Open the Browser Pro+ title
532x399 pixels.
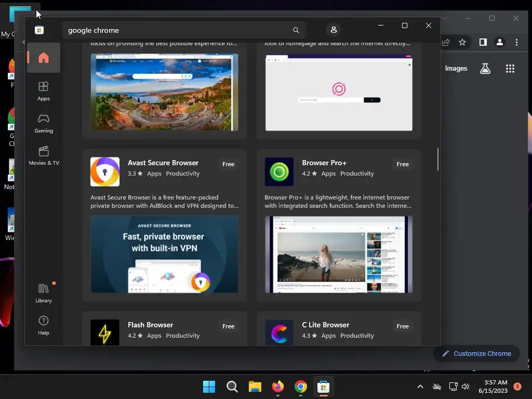(x=324, y=163)
